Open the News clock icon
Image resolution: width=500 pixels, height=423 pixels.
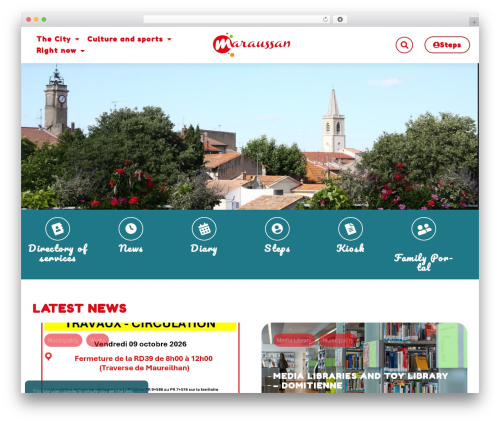[x=131, y=228]
